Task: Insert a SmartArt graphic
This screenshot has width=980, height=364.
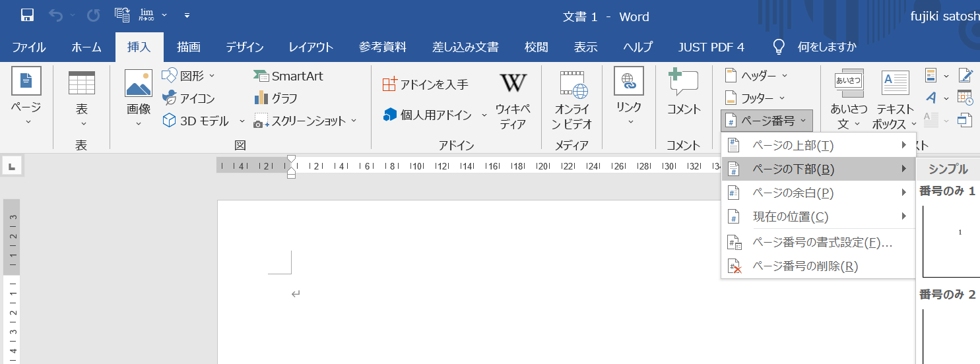Action: pyautogui.click(x=288, y=76)
